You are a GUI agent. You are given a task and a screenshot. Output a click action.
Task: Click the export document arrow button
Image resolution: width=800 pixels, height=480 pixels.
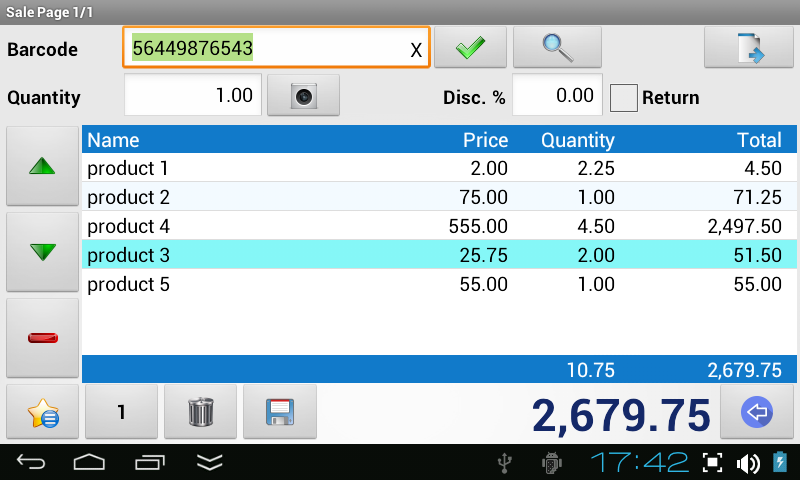[x=748, y=47]
